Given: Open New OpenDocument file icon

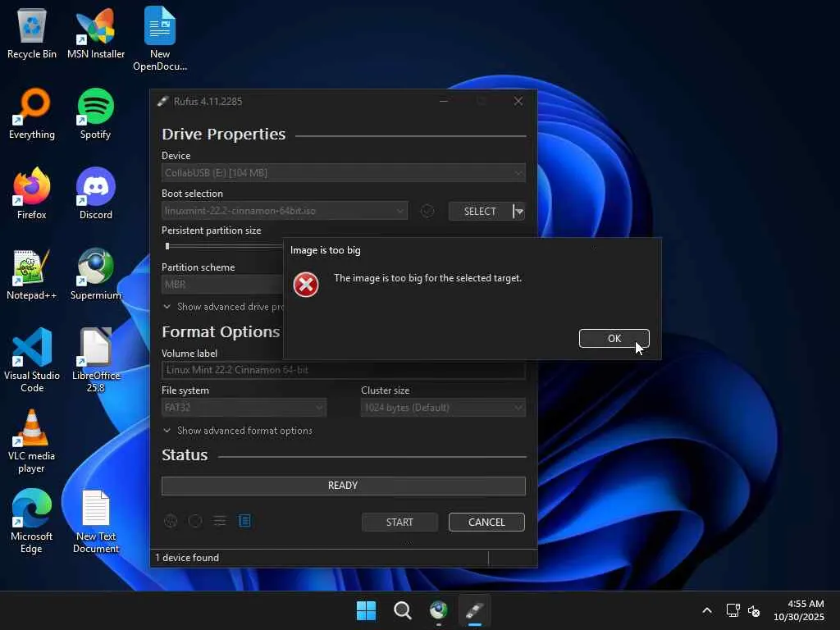Looking at the screenshot, I should [x=160, y=39].
